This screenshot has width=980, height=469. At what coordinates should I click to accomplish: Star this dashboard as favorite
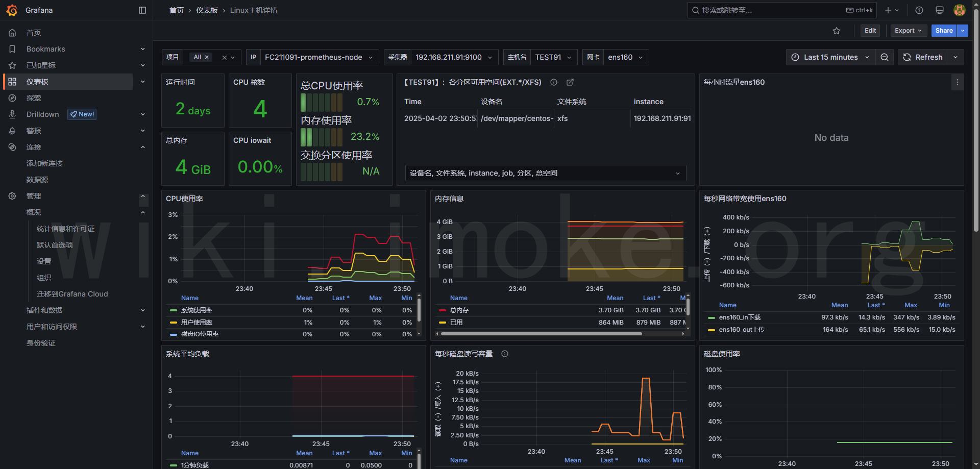click(837, 31)
